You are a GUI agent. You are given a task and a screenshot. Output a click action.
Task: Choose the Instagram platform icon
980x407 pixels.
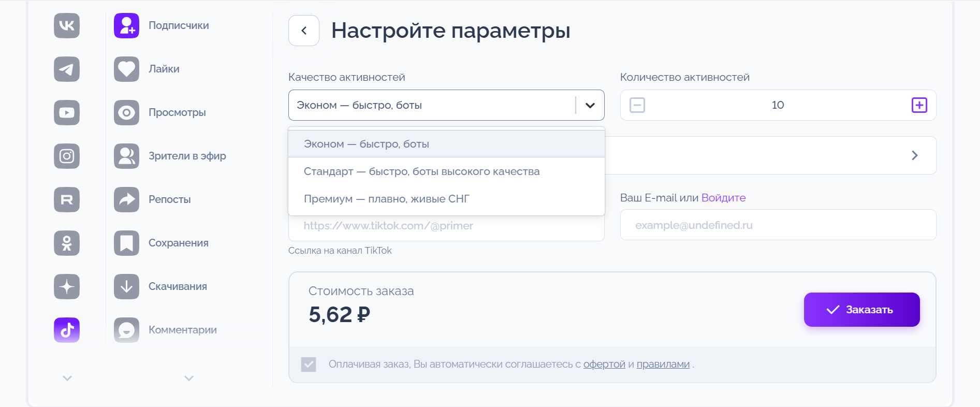point(67,156)
